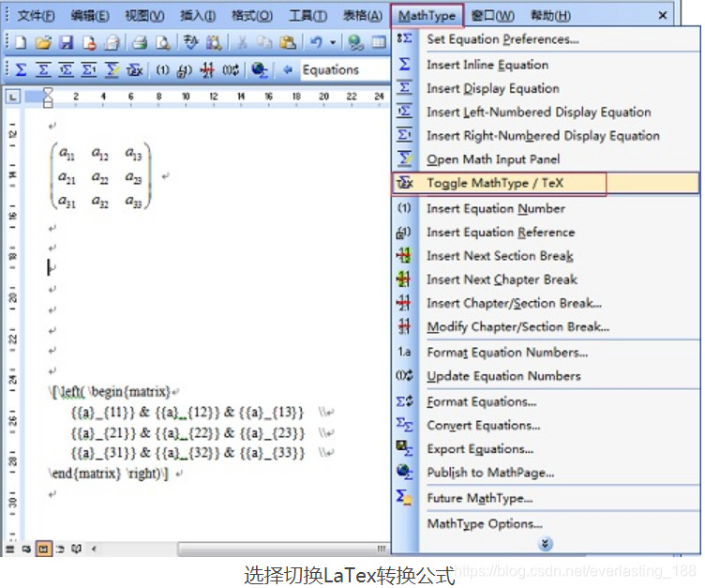Choose Insert Equation Reference from the menu
Screen dimensions: 705x588
pyautogui.click(x=546, y=233)
